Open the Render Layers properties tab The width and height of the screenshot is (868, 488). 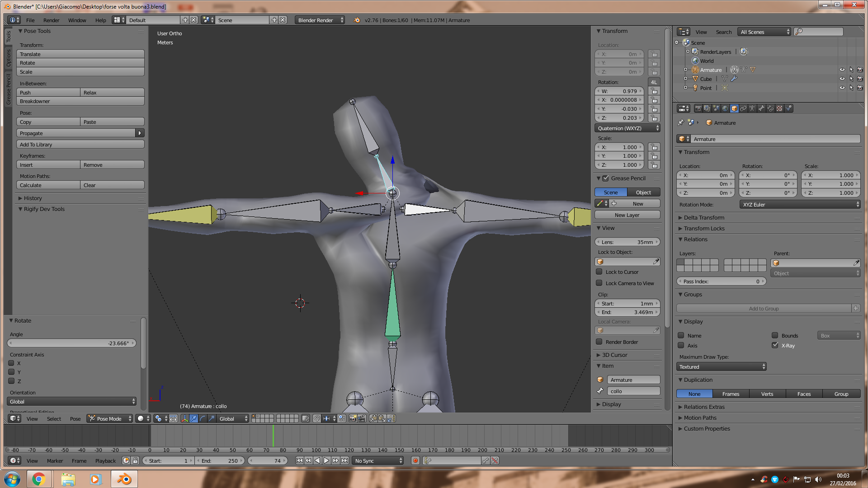click(707, 108)
